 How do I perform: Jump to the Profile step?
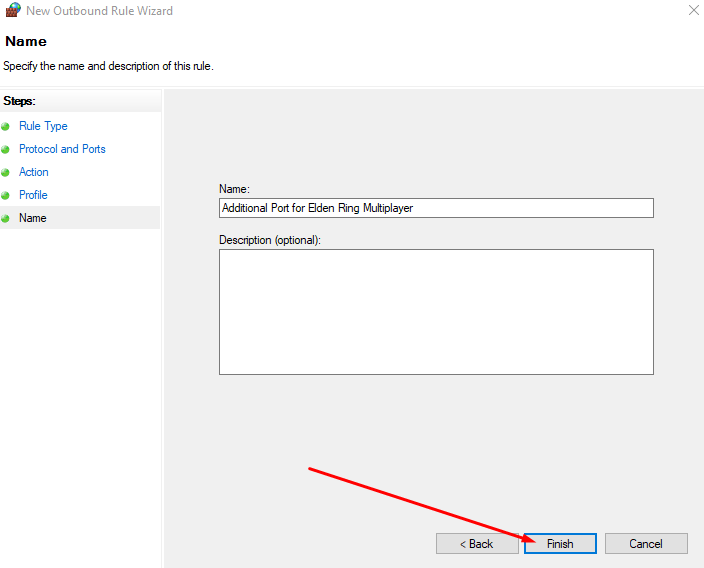click(x=33, y=195)
